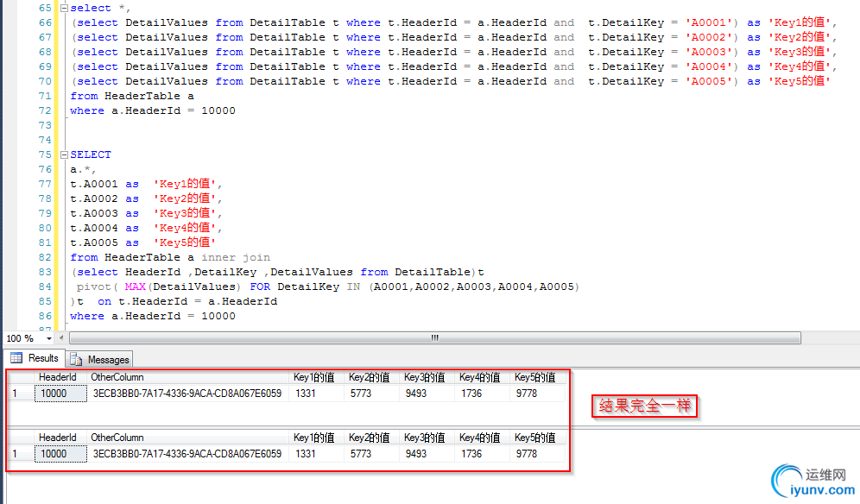Screen dimensions: 860x504
Task: Select value 1736 in first result grid
Action: pos(482,394)
